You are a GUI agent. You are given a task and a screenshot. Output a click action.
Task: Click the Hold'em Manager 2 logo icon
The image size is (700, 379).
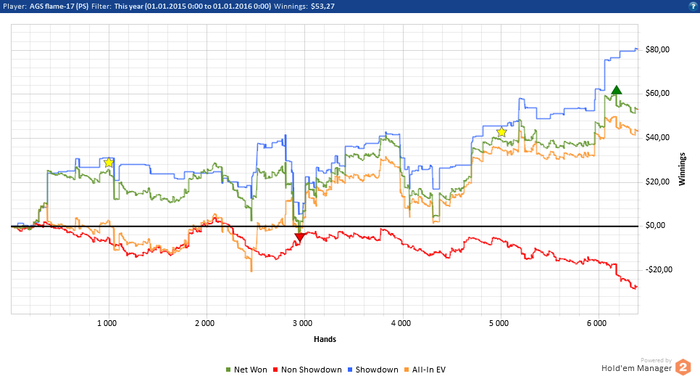point(683,367)
